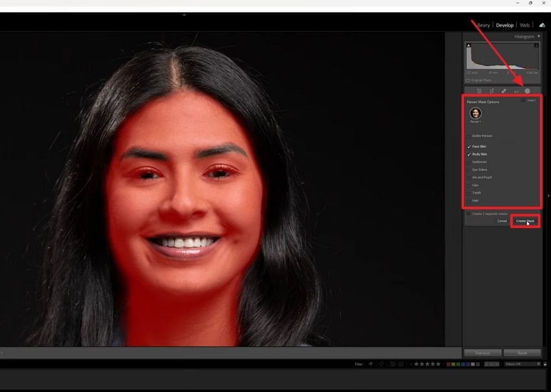Switch to the Library module
This screenshot has height=392, width=551.
click(x=483, y=25)
